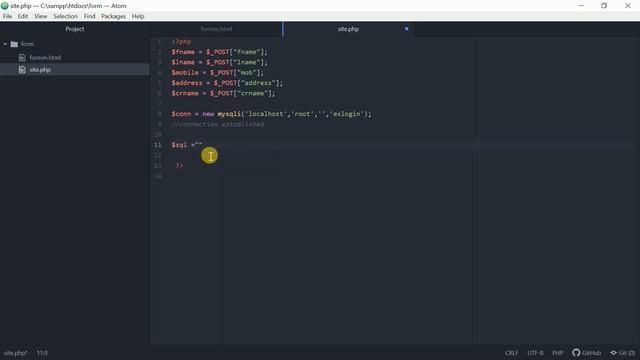Screen dimensions: 640x360
Task: Open formm.html in the project tree
Action: [45, 58]
